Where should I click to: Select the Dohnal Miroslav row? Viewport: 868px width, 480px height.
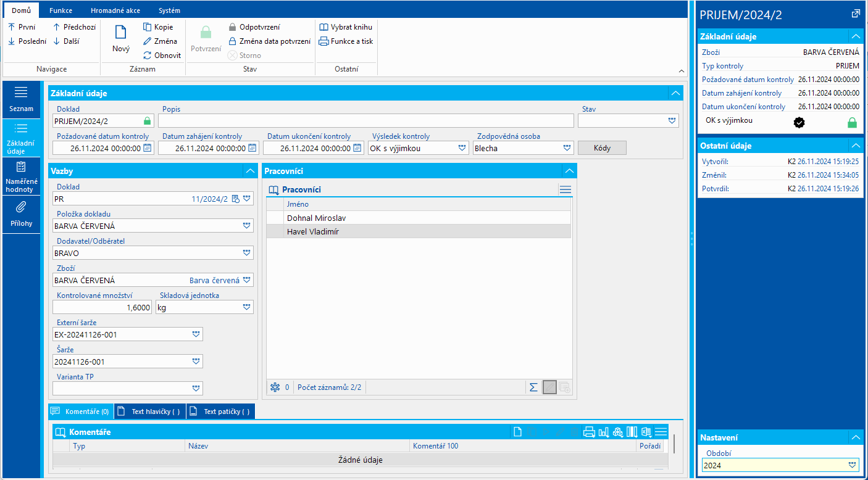[x=419, y=218]
